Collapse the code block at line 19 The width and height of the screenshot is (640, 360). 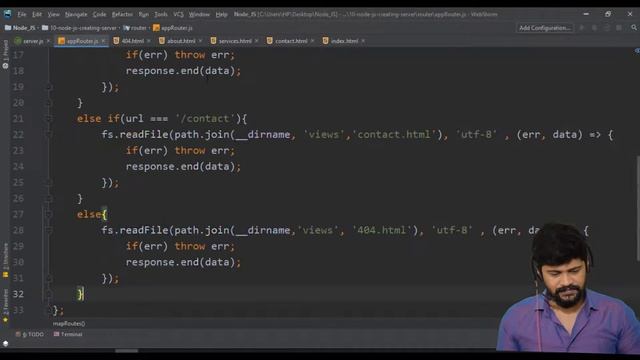pyautogui.click(x=49, y=87)
